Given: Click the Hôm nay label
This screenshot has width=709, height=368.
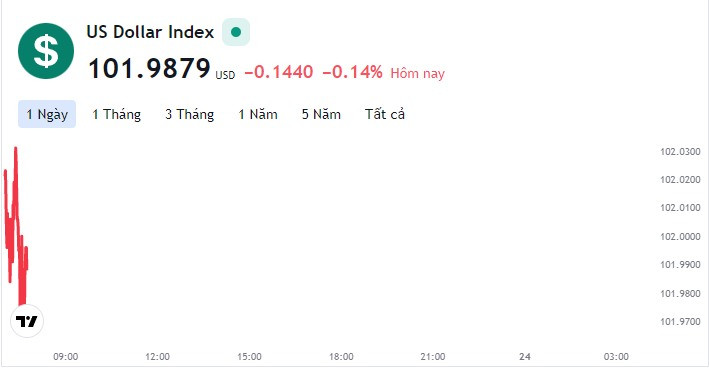Looking at the screenshot, I should [x=417, y=73].
